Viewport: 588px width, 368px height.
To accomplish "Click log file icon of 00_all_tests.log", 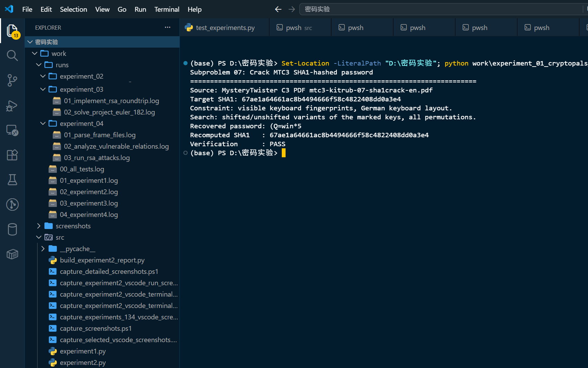I will 53,169.
